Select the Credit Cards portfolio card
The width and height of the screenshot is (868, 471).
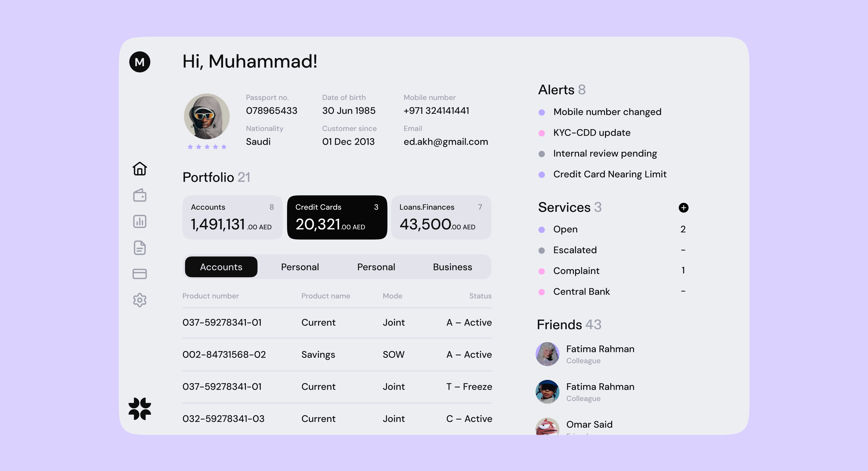337,217
